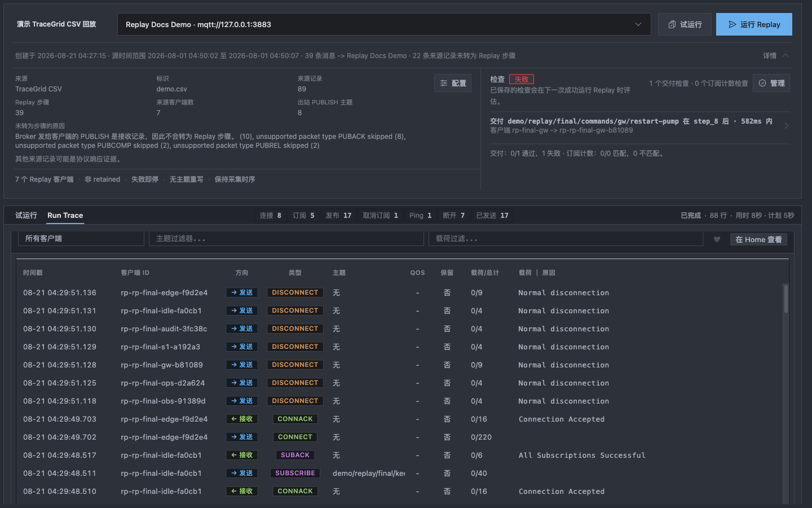Screen dimensions: 812x508
Task: Click the 发送 badge at 04:29:49.702
Action: [x=242, y=437]
